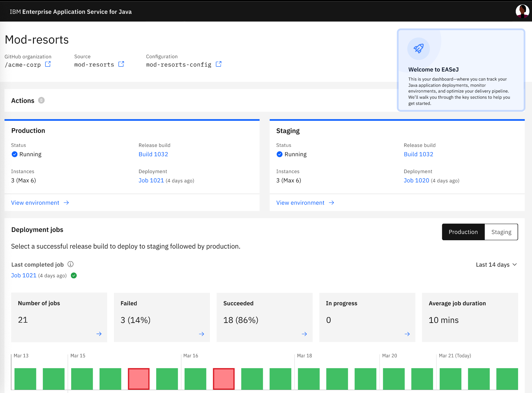Click the Mod-resorts page title
Viewport: 532px width, 393px height.
37,40
